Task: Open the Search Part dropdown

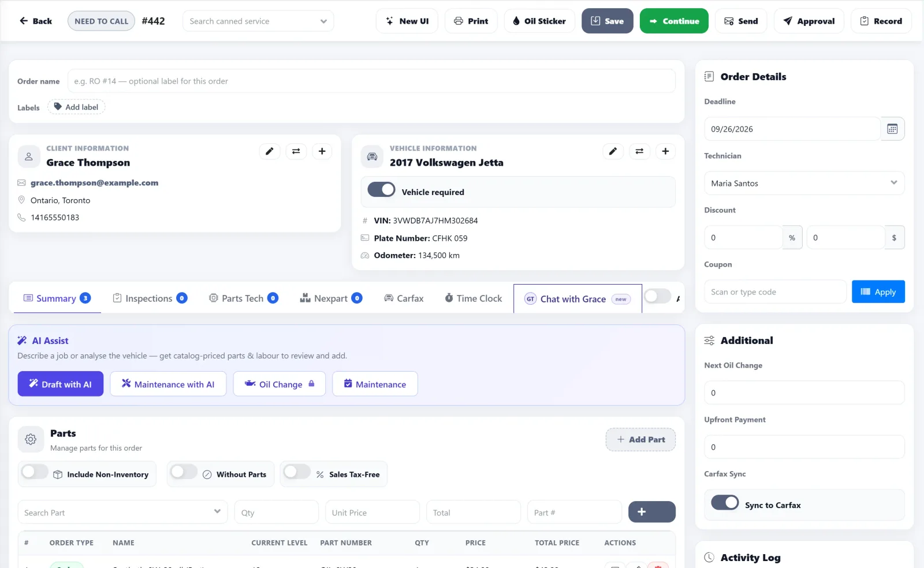Action: [x=122, y=512]
